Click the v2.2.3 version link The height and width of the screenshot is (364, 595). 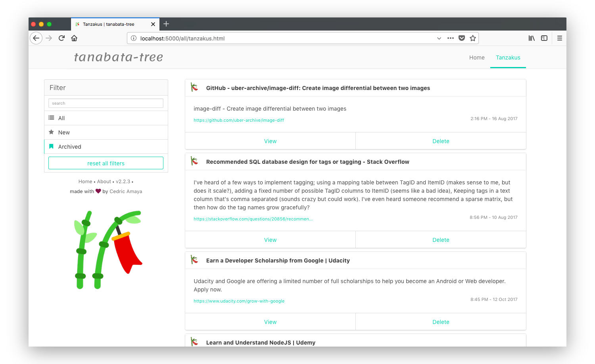[x=123, y=182]
